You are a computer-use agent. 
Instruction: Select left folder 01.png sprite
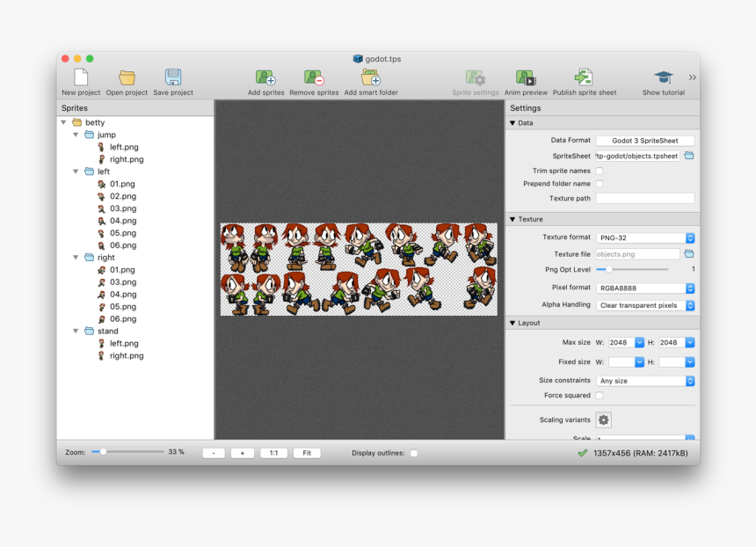(122, 184)
